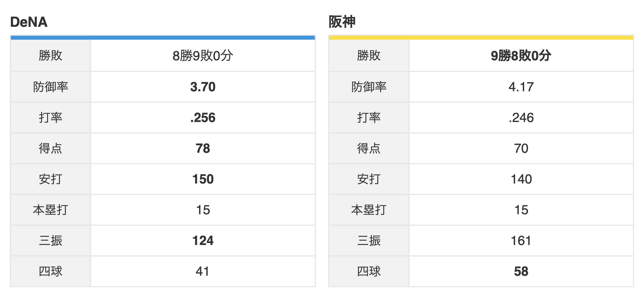Click DeNA's 四球 value 41
The height and width of the screenshot is (305, 644).
(203, 272)
